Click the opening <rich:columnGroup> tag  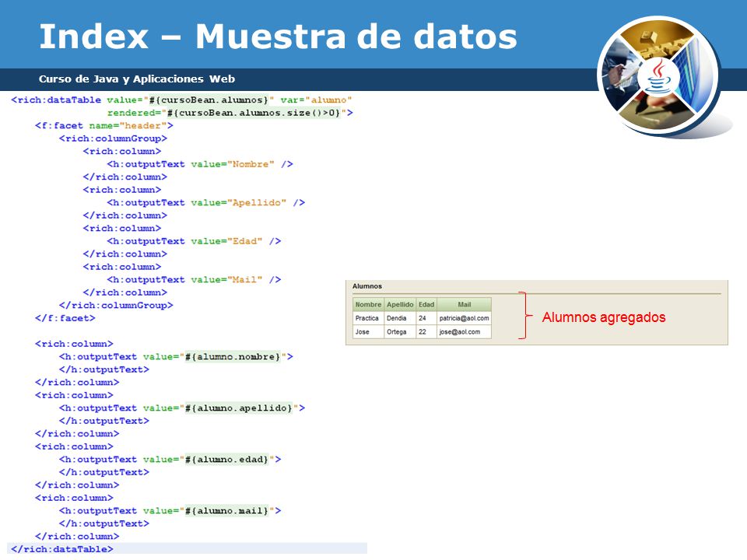[x=113, y=138]
